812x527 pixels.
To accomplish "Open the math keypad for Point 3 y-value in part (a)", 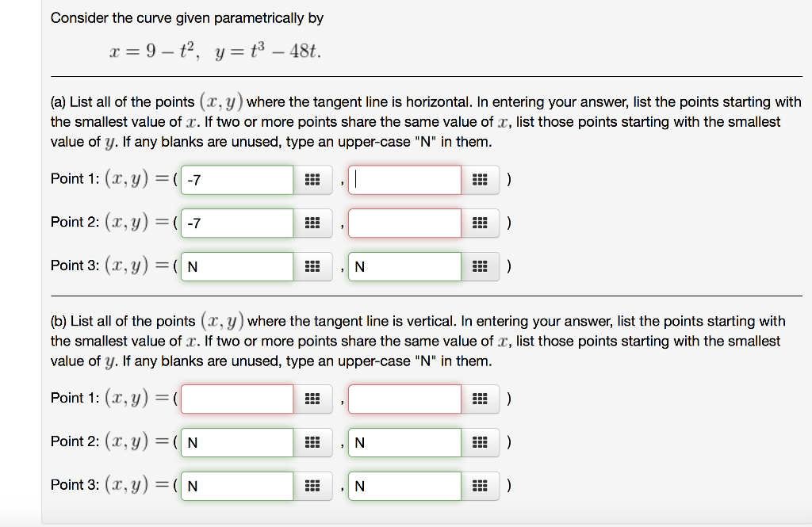I will 481,266.
